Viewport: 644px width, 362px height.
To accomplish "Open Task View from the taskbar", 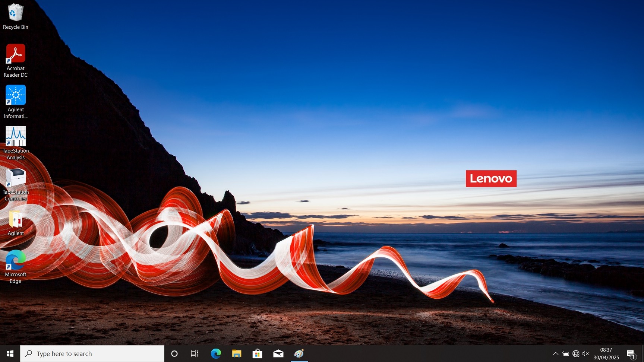I will 195,353.
